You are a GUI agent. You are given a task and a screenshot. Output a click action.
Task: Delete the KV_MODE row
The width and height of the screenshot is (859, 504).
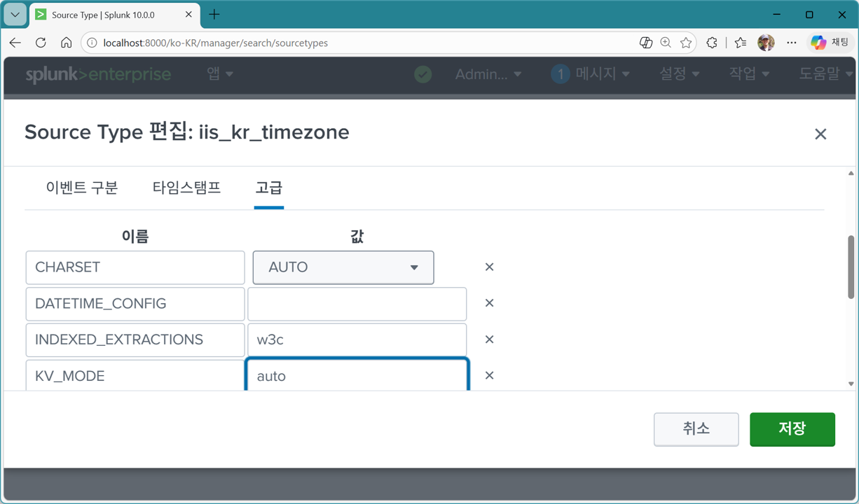489,376
